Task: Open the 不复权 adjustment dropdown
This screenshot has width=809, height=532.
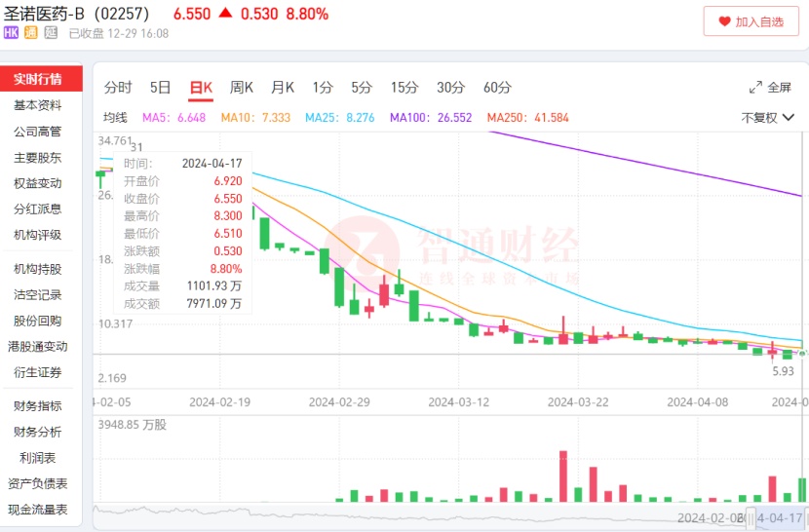Action: tap(765, 118)
